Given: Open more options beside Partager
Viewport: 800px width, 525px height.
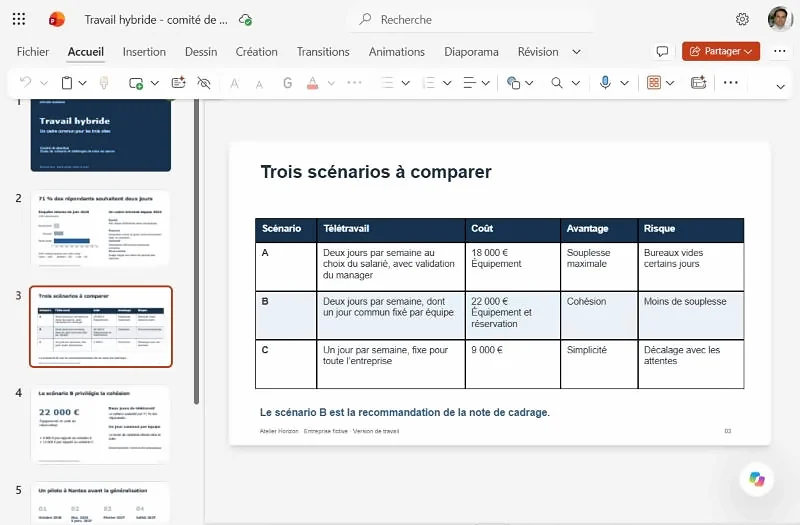Looking at the screenshot, I should coord(780,51).
